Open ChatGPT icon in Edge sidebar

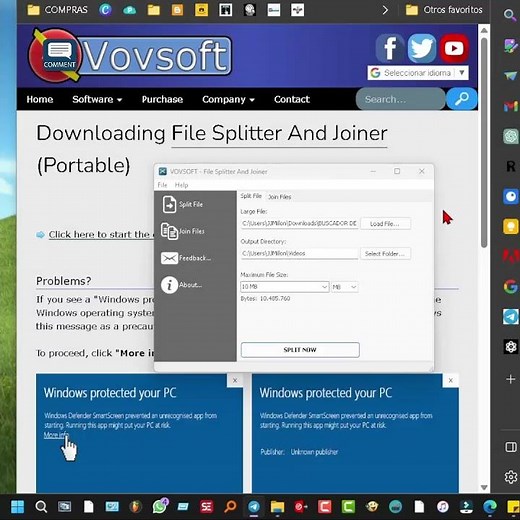point(511,136)
